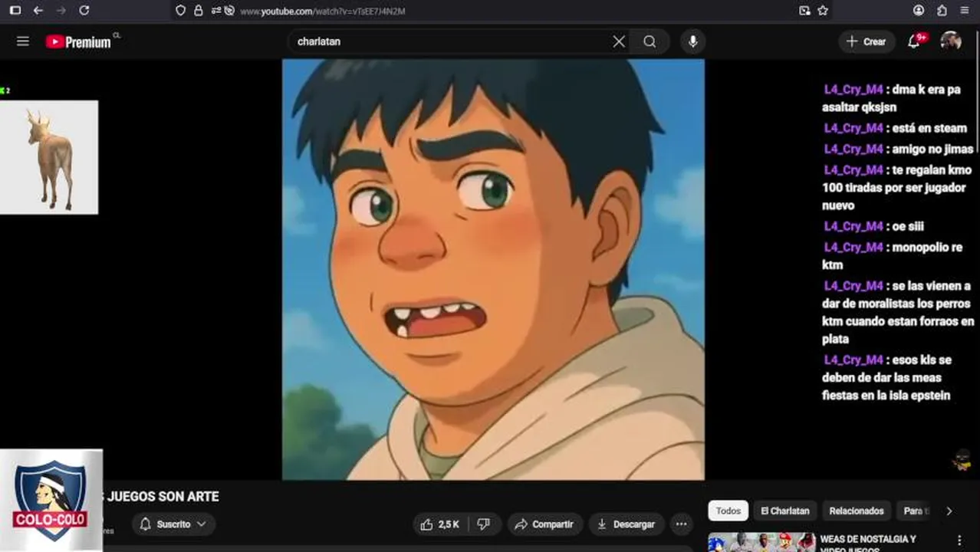Open site permissions icon in address bar

[215, 11]
